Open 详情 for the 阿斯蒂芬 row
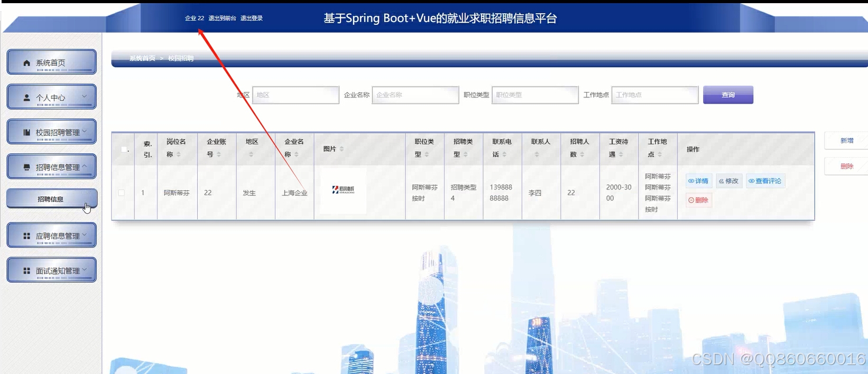 click(x=699, y=181)
